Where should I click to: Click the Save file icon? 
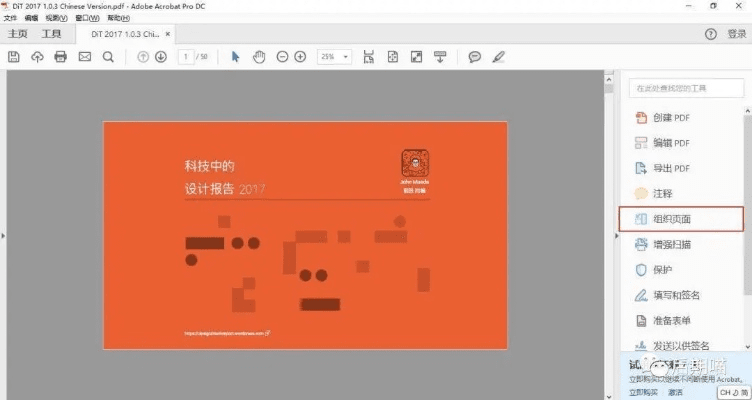click(13, 57)
